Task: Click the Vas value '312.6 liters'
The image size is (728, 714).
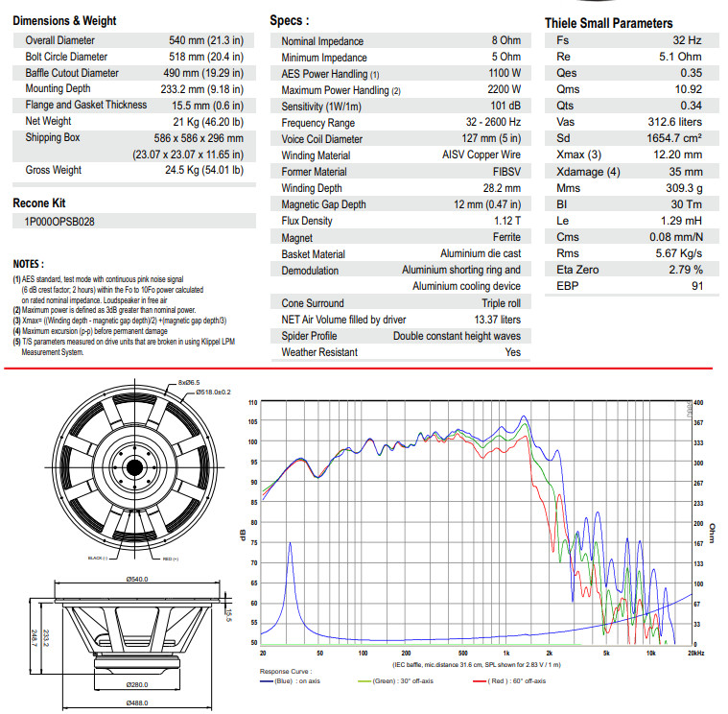Action: [675, 122]
